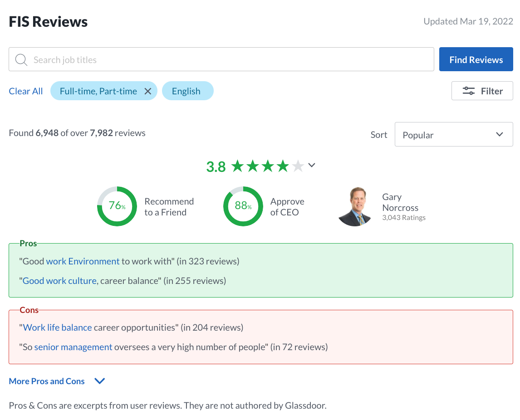
Task: Click the 3,043 Ratings text
Action: point(404,217)
